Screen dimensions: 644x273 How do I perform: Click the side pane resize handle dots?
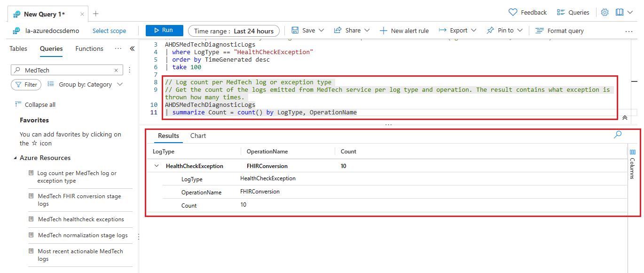click(x=138, y=236)
